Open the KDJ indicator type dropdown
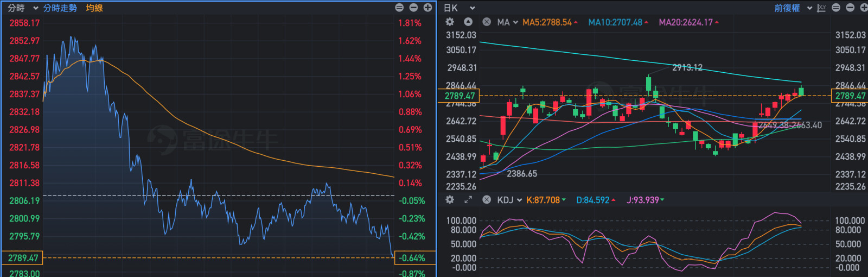The width and height of the screenshot is (868, 277). 509,200
